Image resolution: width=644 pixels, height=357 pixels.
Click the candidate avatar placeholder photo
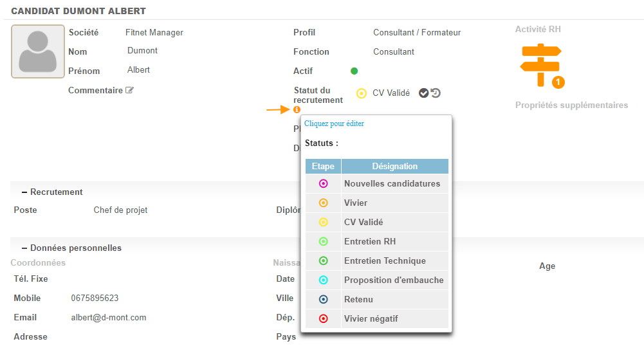coord(38,51)
